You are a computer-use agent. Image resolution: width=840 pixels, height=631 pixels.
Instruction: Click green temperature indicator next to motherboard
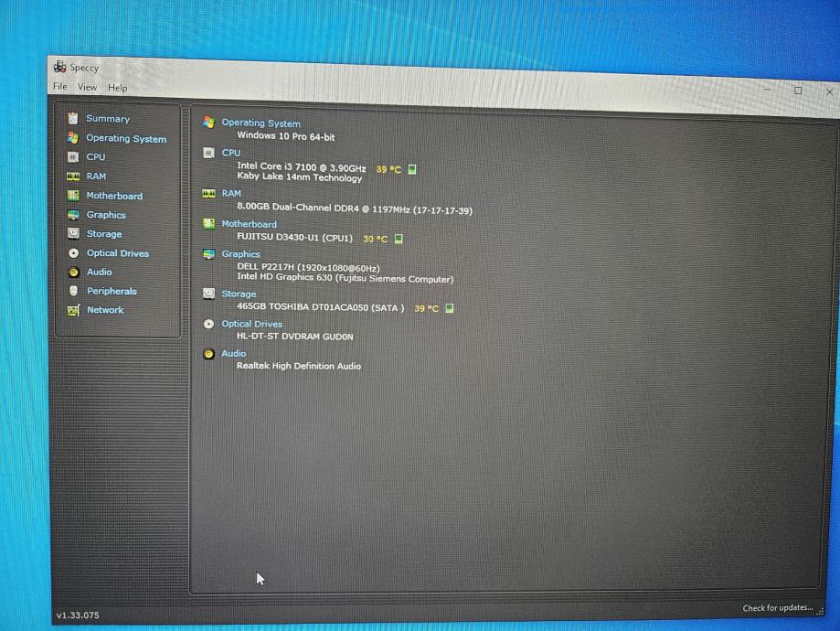(x=399, y=239)
